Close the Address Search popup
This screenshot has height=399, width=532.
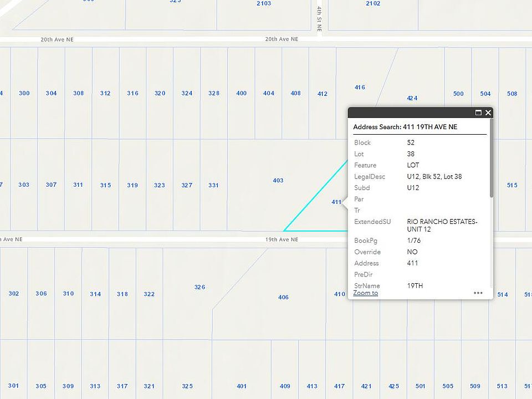[x=488, y=112]
